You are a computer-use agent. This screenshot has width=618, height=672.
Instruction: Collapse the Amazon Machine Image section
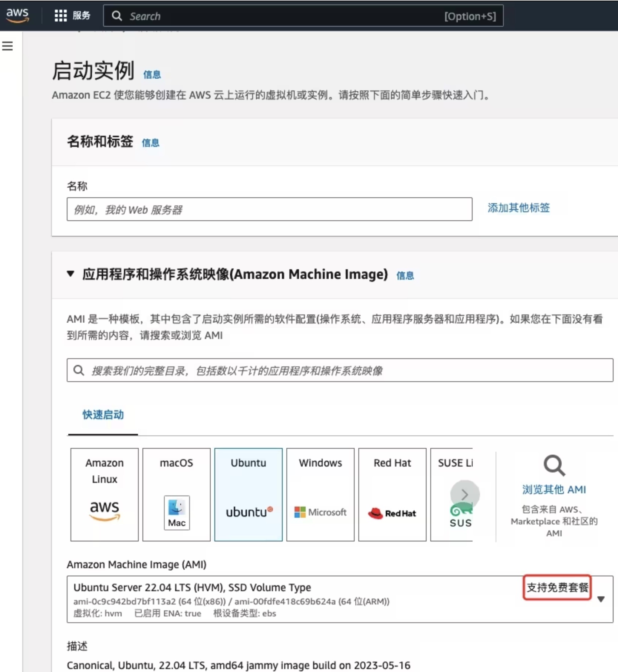[x=70, y=274]
